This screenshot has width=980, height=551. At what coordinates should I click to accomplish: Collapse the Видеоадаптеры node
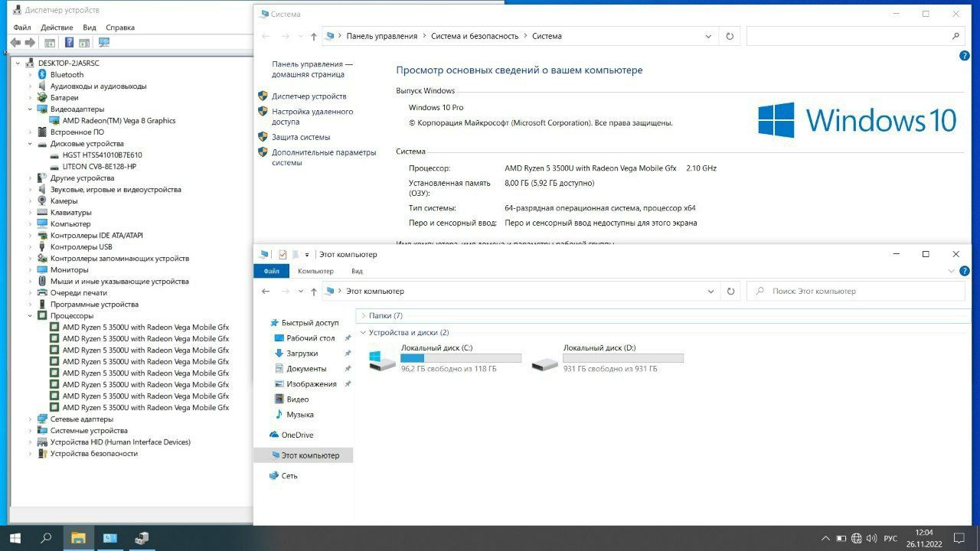pyautogui.click(x=31, y=109)
